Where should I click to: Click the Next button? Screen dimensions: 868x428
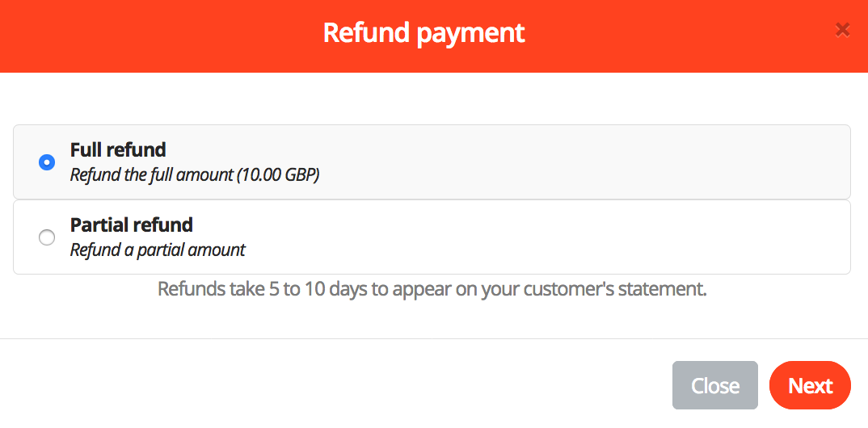(x=810, y=386)
